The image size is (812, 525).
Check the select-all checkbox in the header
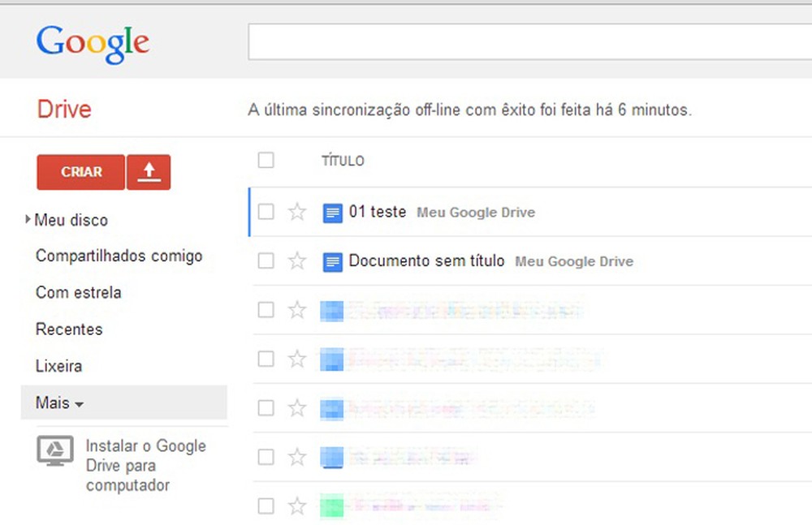tap(266, 160)
